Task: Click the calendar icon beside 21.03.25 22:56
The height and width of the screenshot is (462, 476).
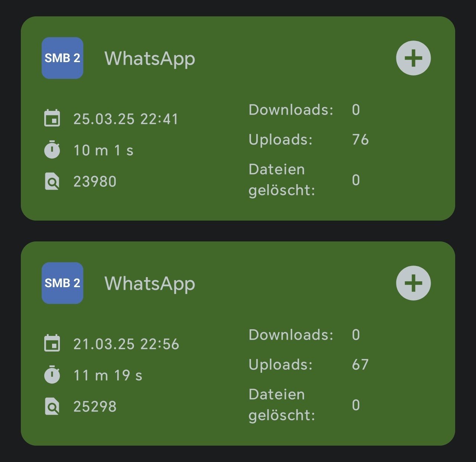Action: click(52, 344)
